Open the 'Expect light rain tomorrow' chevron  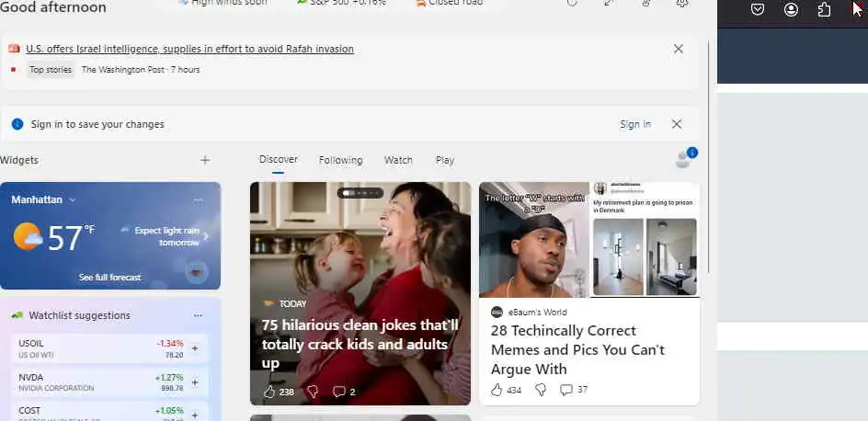pyautogui.click(x=206, y=236)
